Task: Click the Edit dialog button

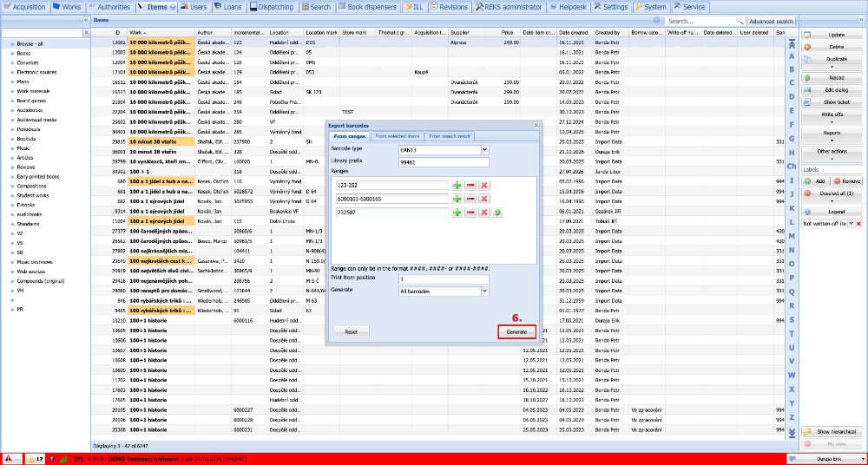Action: pyautogui.click(x=832, y=90)
